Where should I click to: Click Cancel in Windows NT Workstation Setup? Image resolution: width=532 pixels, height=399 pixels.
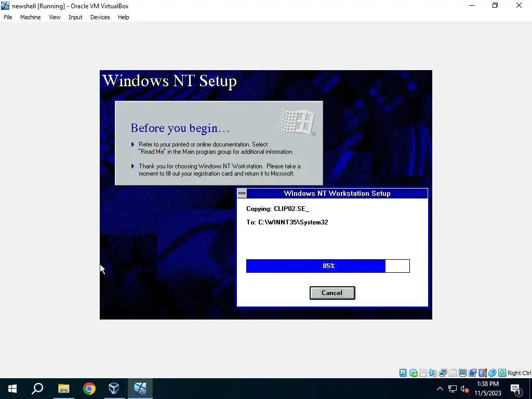click(x=332, y=293)
